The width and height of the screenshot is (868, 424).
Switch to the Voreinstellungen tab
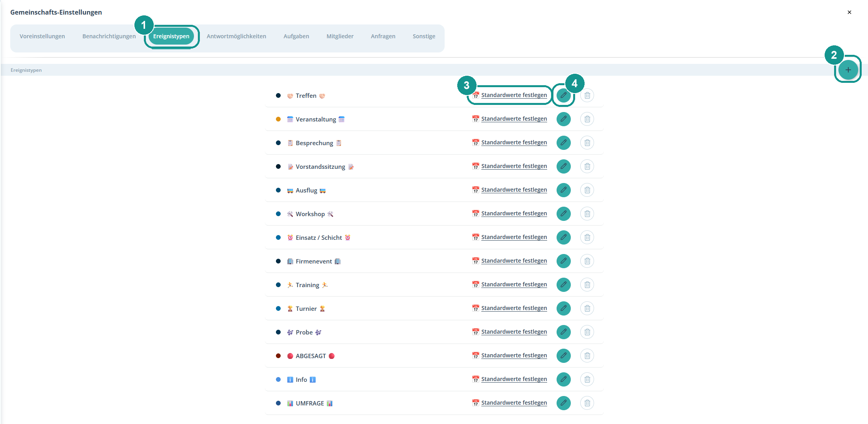click(x=42, y=36)
